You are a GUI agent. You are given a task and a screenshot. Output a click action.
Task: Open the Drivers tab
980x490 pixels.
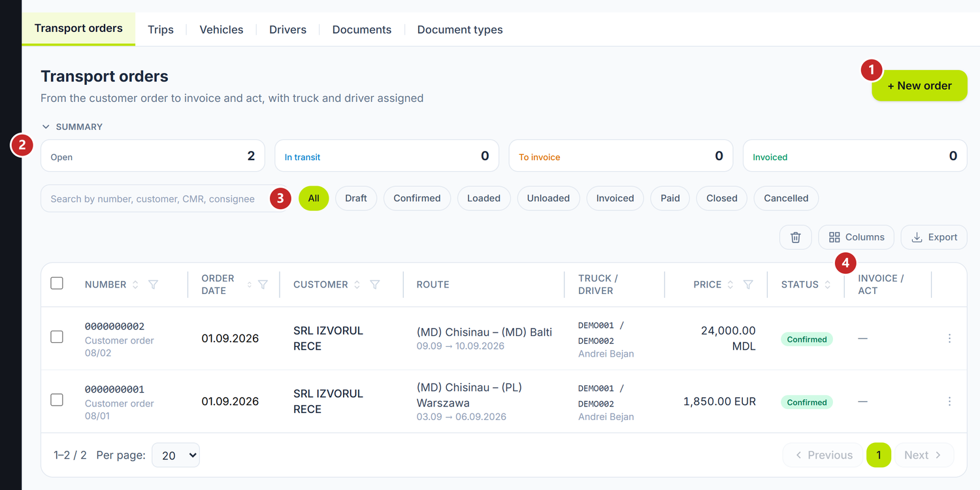(287, 29)
